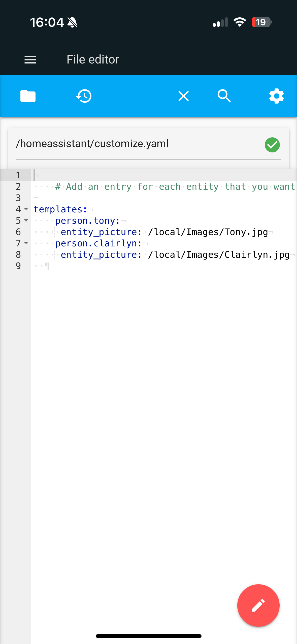Image resolution: width=297 pixels, height=644 pixels.
Task: Tap the red pencil edit button
Action: tap(258, 605)
